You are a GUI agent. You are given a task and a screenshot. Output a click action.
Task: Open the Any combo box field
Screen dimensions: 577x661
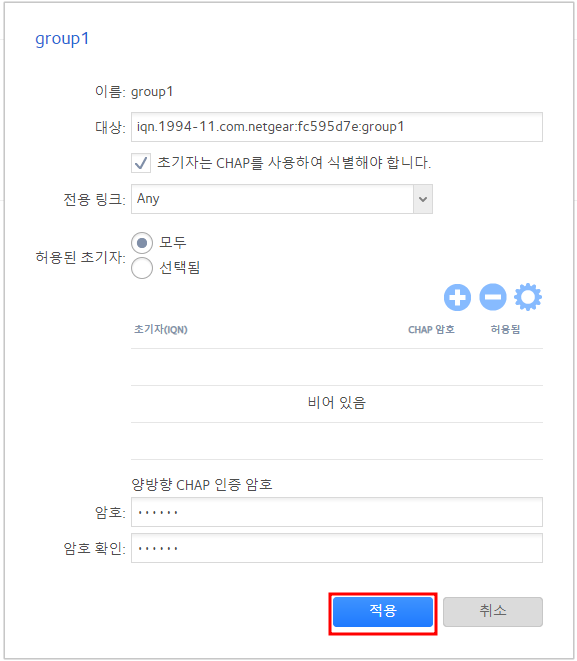pyautogui.click(x=282, y=199)
